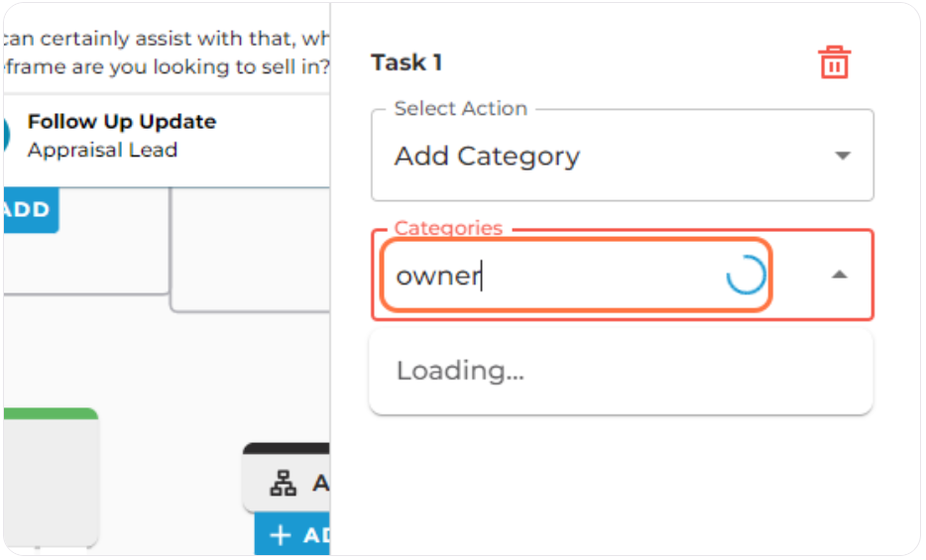
Task: Open the Add Category combo box
Action: pyautogui.click(x=622, y=156)
